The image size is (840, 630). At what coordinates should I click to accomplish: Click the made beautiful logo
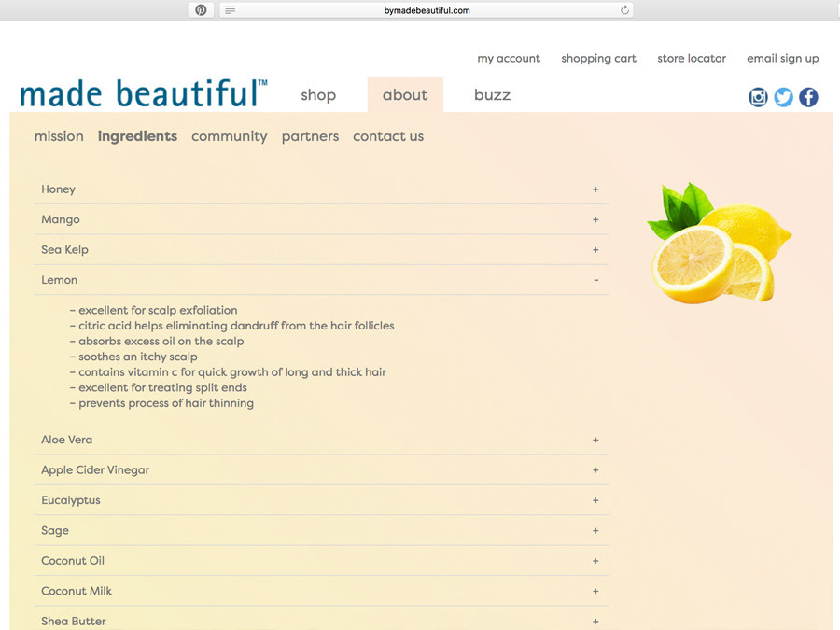click(x=143, y=93)
